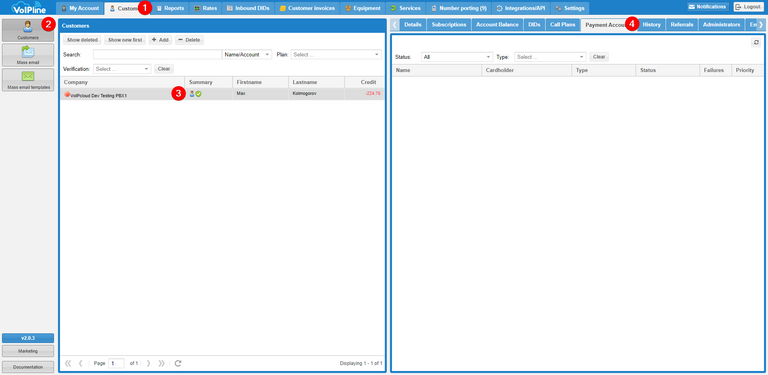Image resolution: width=768 pixels, height=375 pixels.
Task: Sort by Company column header
Action: pyautogui.click(x=122, y=82)
